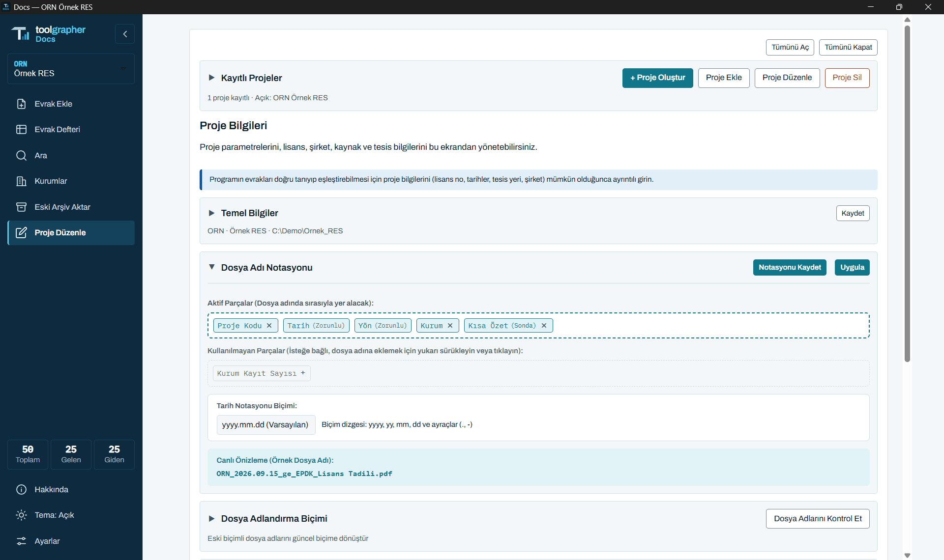Click Dosya Adlarını Kontrol Et button
The width and height of the screenshot is (944, 560).
click(817, 518)
